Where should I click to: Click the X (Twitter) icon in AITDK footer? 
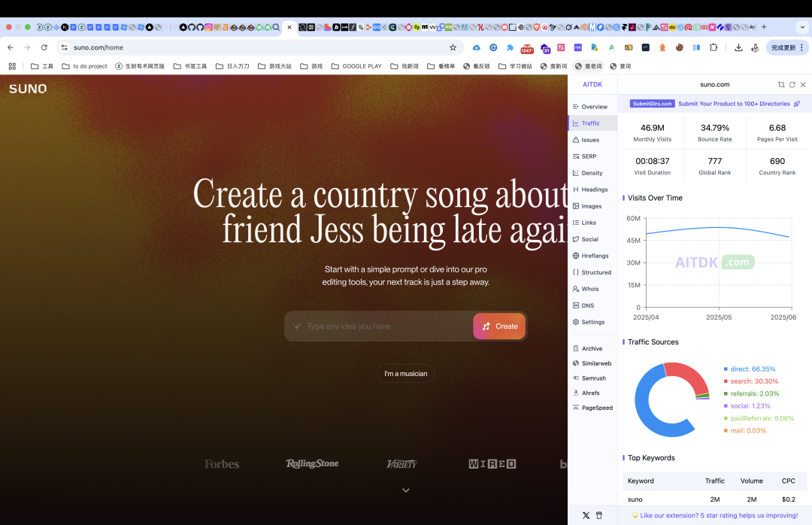click(x=586, y=516)
